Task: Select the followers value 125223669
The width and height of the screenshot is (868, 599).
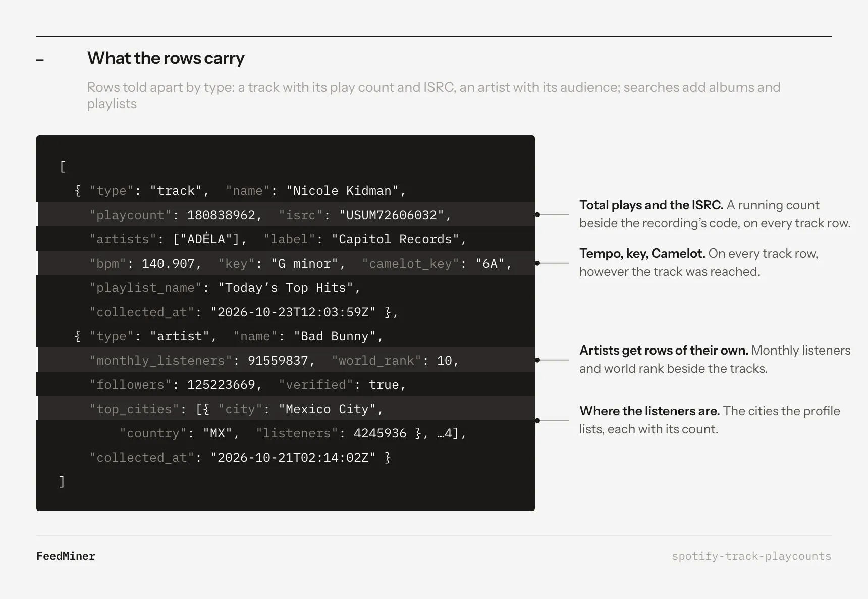Action: (x=221, y=385)
